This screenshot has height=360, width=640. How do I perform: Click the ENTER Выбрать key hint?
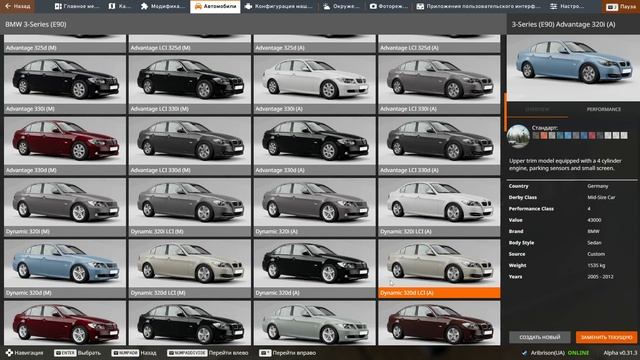coord(78,353)
